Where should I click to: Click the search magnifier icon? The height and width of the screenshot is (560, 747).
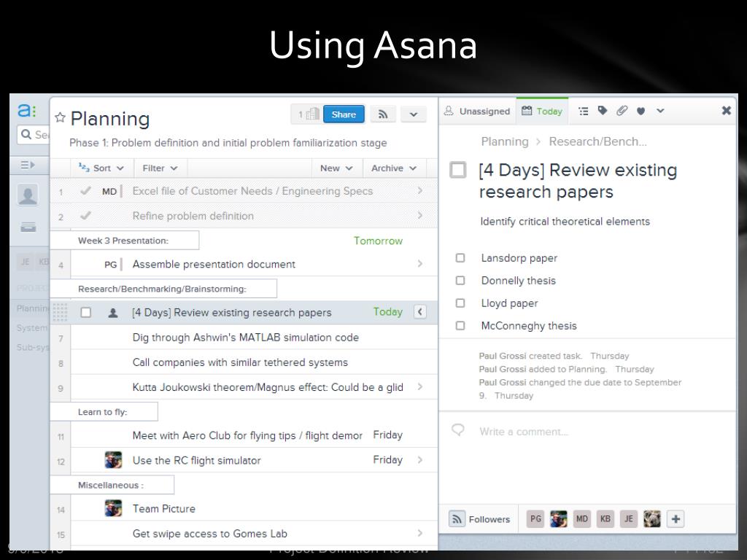(27, 135)
